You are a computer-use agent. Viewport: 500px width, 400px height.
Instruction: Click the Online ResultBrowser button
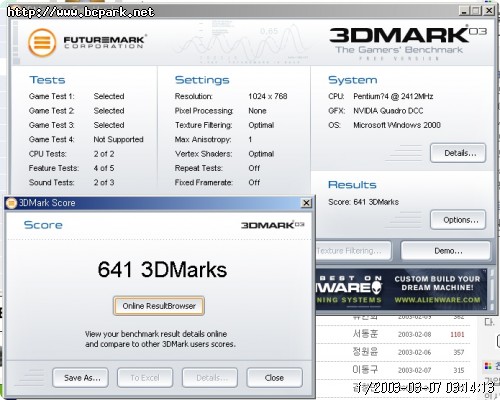pyautogui.click(x=159, y=306)
